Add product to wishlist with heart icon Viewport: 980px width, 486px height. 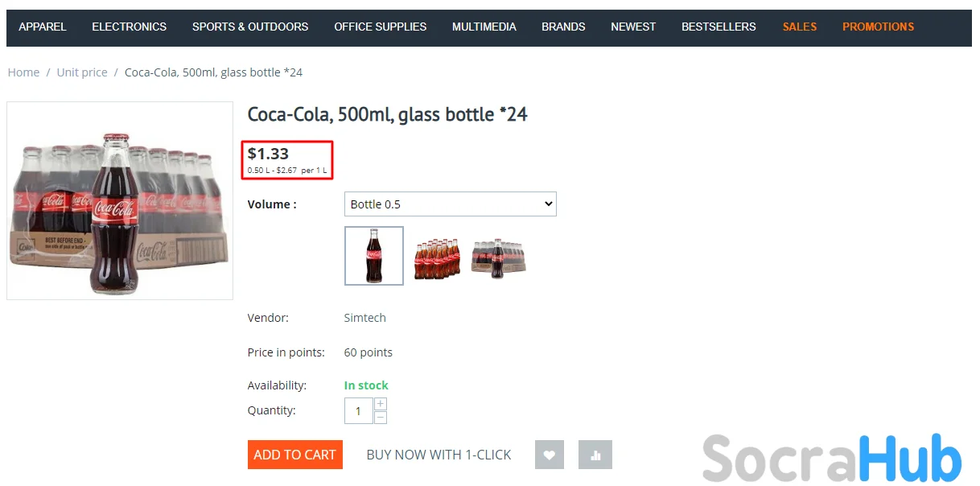(550, 455)
